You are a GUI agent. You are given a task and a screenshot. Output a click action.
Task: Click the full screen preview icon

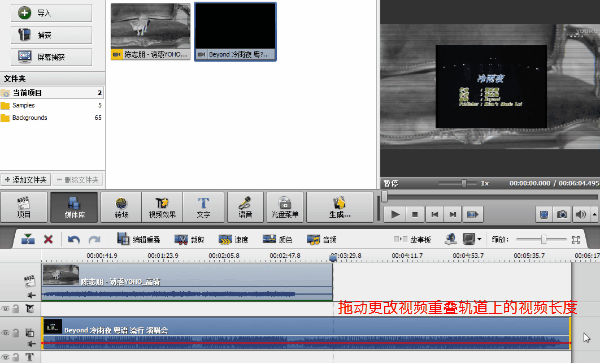click(544, 214)
